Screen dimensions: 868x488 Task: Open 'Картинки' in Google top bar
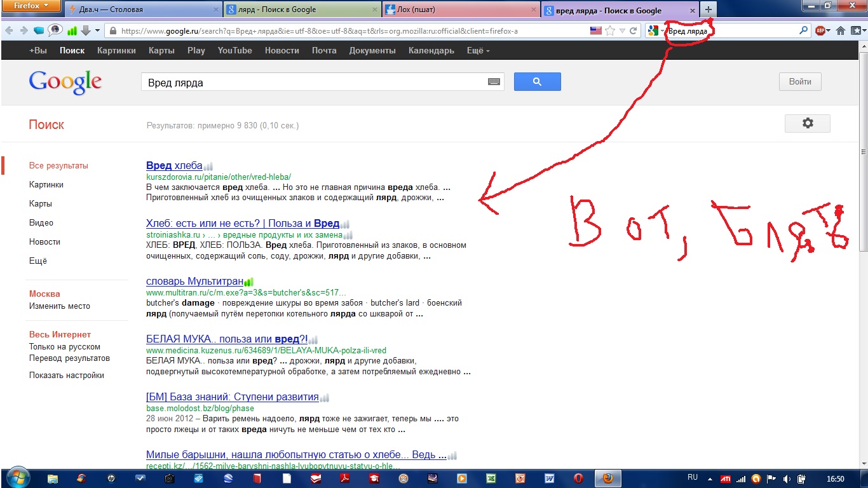(x=116, y=50)
